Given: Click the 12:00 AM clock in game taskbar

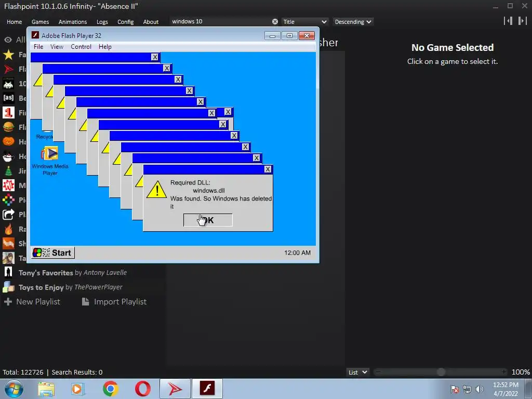Looking at the screenshot, I should (x=297, y=253).
